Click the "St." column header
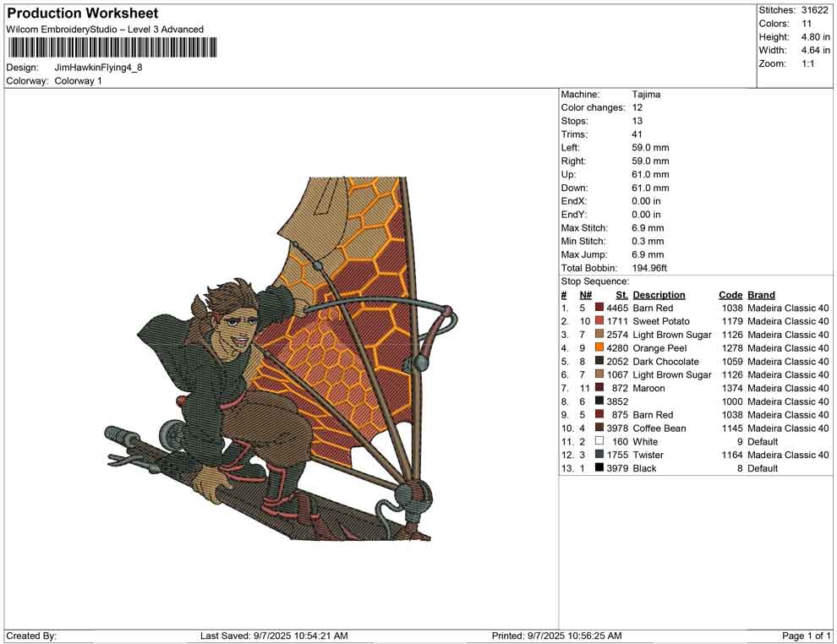Screen dimensions: 837x644 click(x=622, y=295)
